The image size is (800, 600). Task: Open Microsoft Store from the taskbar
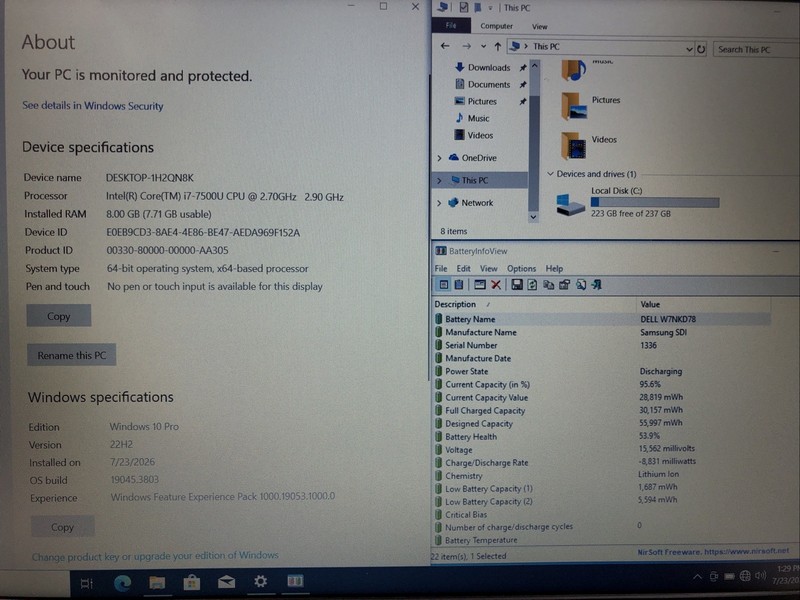tap(192, 582)
